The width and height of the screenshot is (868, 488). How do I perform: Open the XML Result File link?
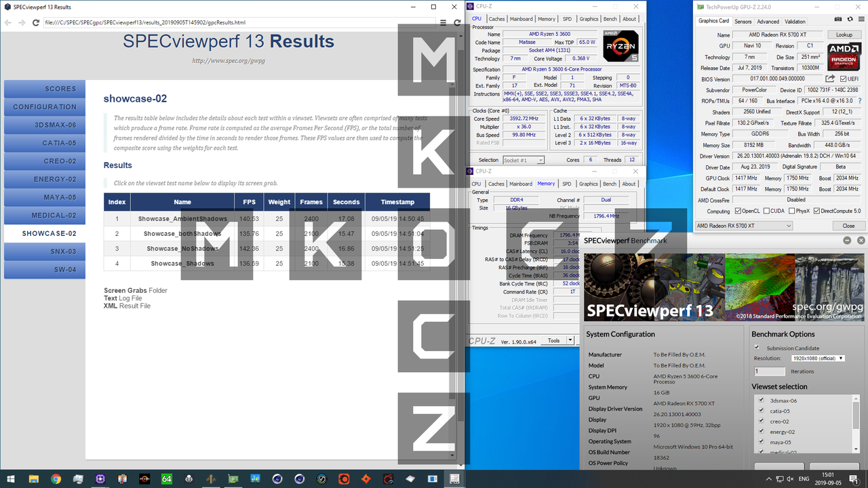127,306
